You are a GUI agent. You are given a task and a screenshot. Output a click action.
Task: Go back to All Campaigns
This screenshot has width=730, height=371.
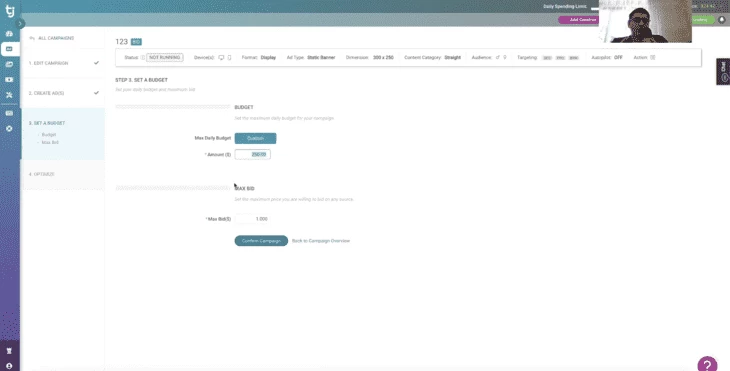pos(52,38)
